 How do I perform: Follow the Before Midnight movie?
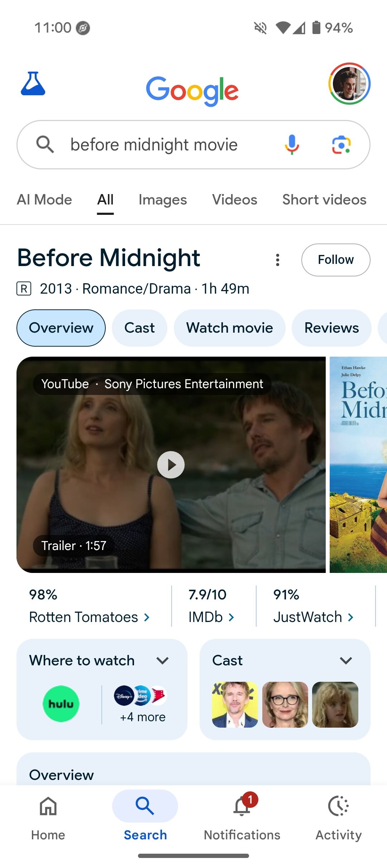(x=336, y=260)
